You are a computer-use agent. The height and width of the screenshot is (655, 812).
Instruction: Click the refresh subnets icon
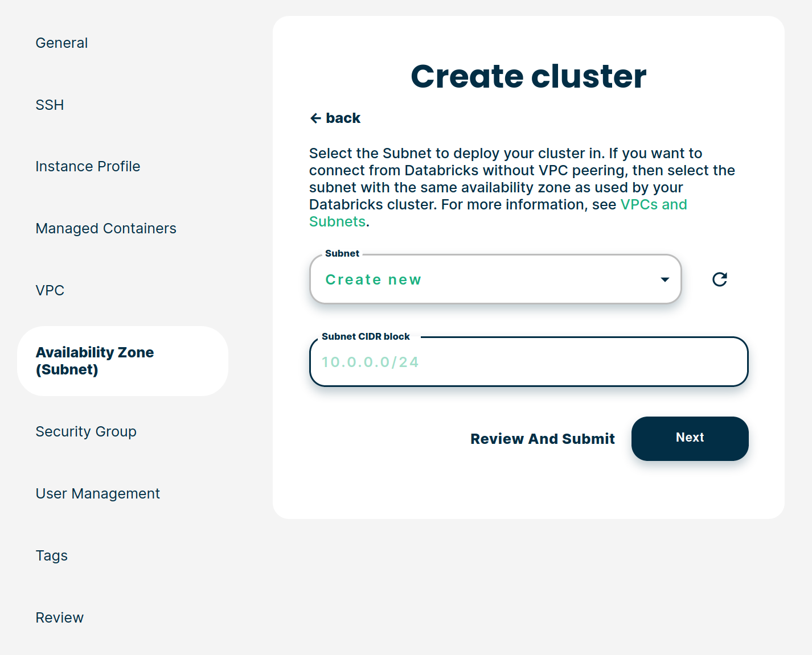pyautogui.click(x=720, y=279)
